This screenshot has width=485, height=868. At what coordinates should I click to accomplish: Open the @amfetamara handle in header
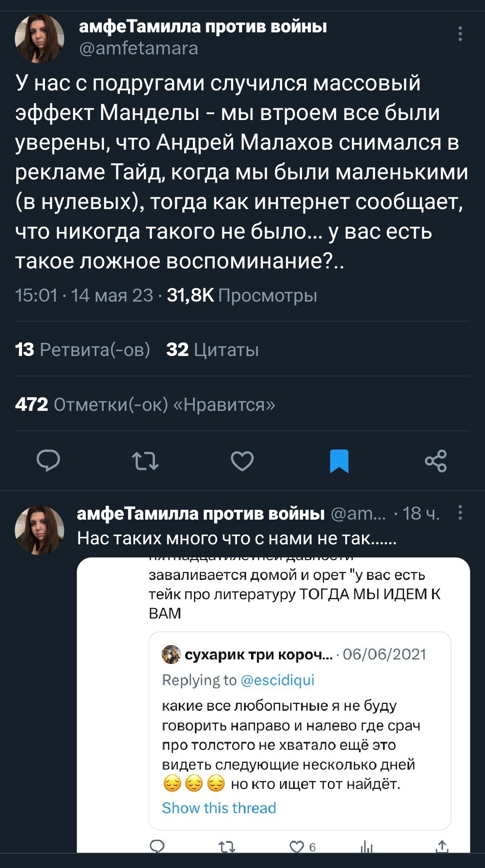pos(139,48)
